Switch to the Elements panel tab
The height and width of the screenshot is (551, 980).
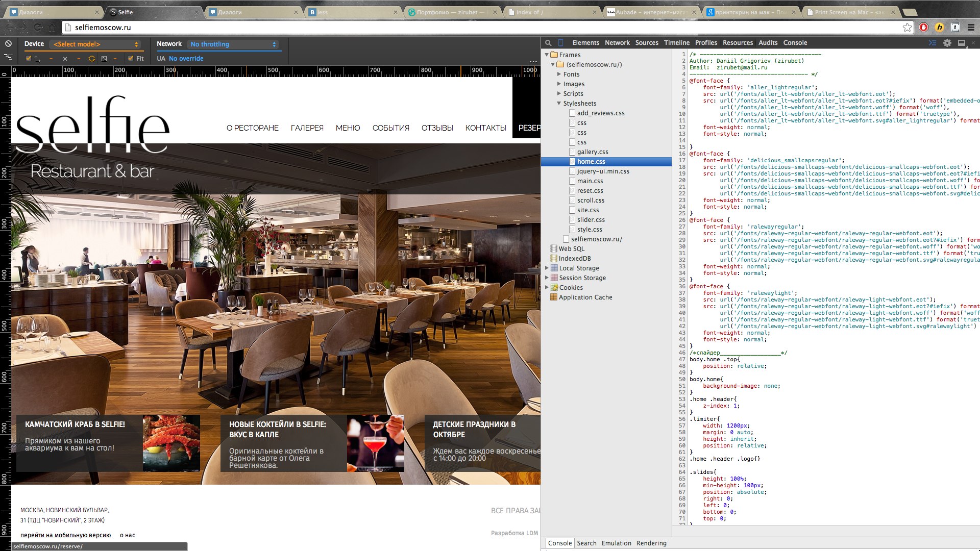[585, 43]
